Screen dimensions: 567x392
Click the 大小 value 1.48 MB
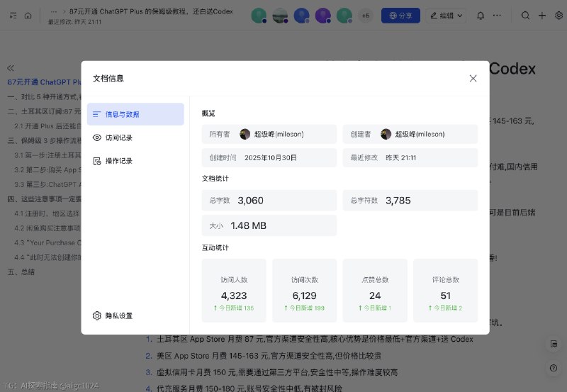249,225
